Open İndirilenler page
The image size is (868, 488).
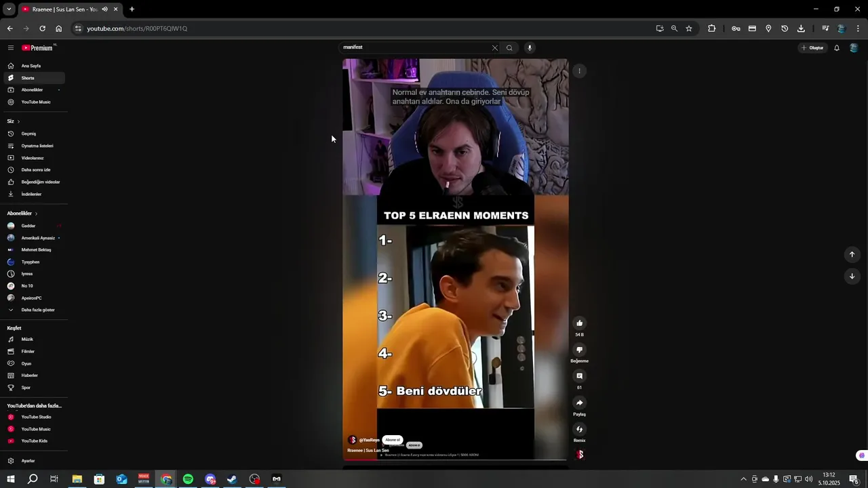[33, 195]
